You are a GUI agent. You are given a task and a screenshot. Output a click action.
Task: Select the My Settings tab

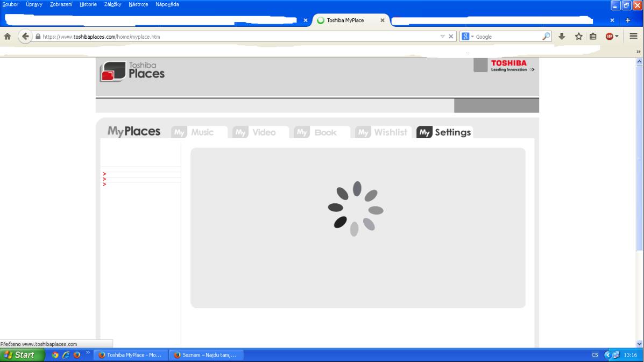444,132
